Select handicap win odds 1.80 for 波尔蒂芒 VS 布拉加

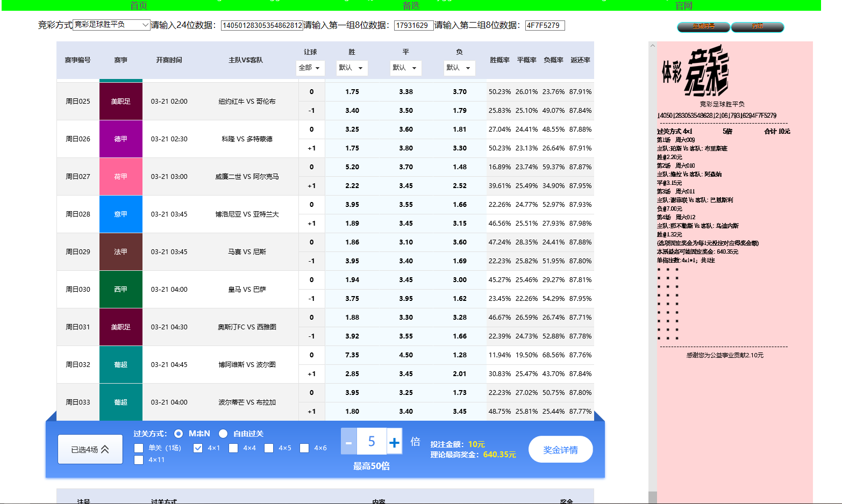click(x=352, y=412)
